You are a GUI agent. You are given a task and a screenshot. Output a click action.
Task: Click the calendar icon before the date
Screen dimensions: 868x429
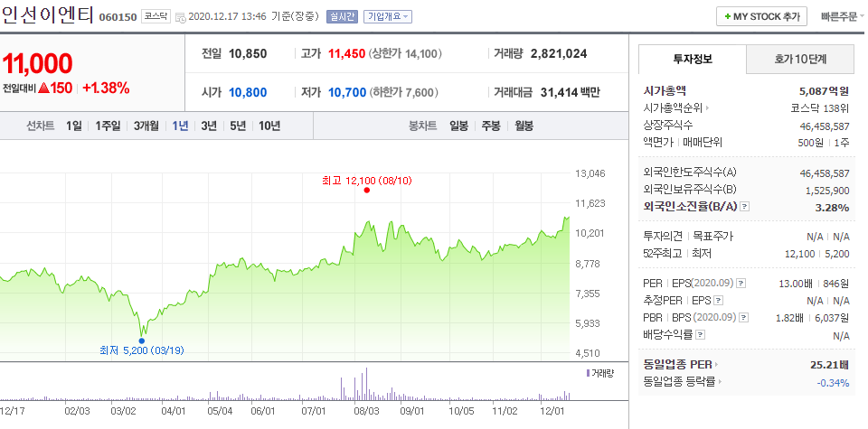tap(181, 17)
